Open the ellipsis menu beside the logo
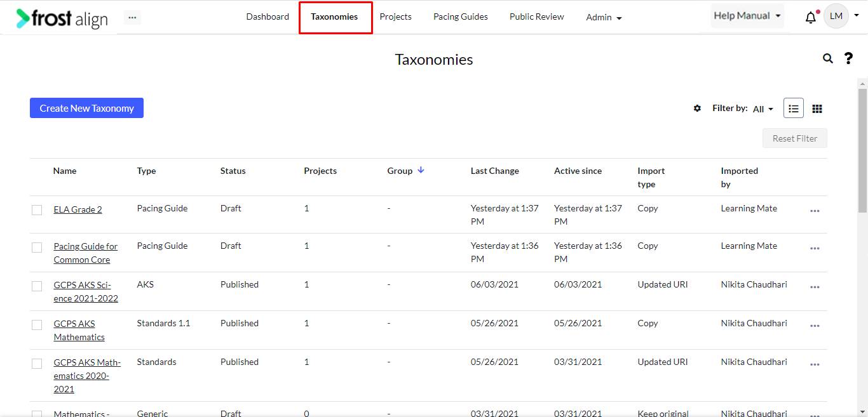868x417 pixels. pos(132,17)
